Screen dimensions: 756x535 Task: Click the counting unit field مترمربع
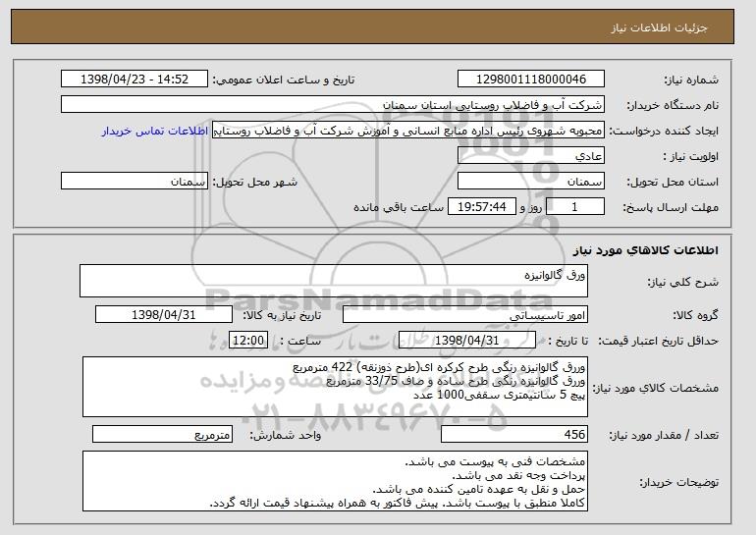pos(162,434)
